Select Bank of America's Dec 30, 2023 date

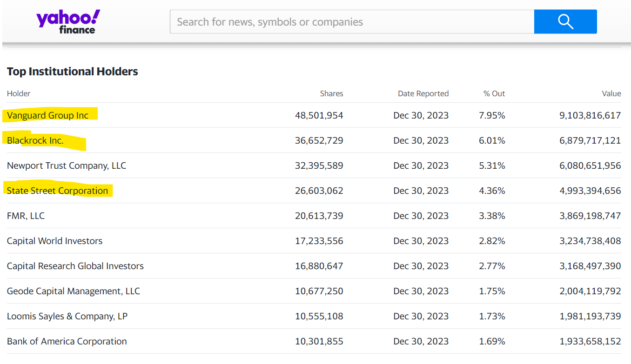421,341
